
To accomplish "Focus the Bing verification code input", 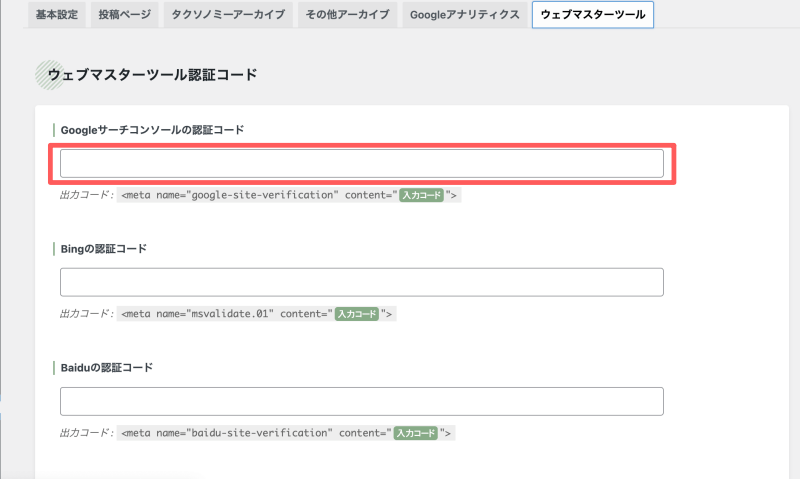I will tap(362, 282).
